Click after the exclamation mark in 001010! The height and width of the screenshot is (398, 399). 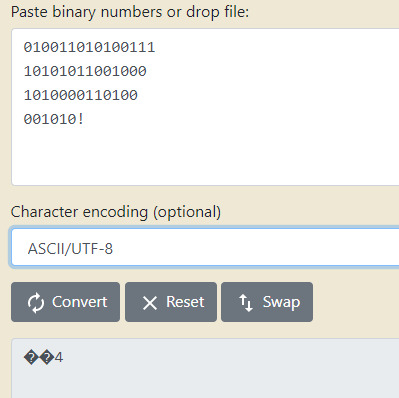[84, 119]
